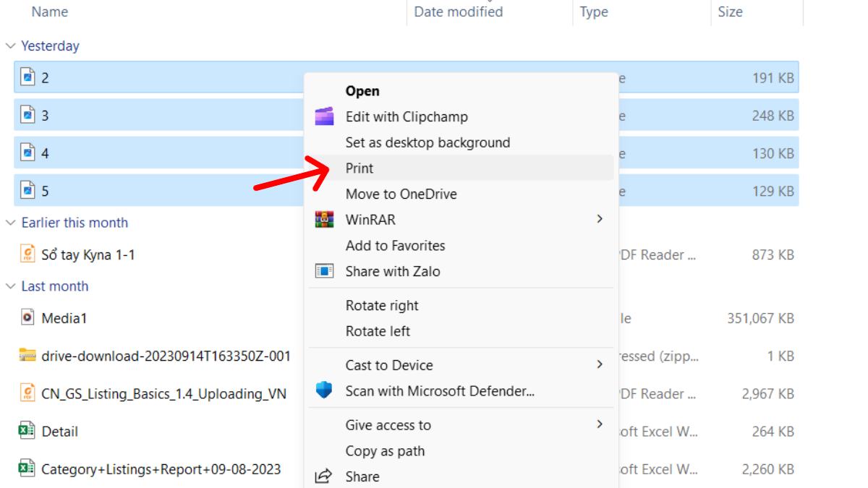
Task: Click the Clipchamp icon in context menu
Action: point(325,116)
